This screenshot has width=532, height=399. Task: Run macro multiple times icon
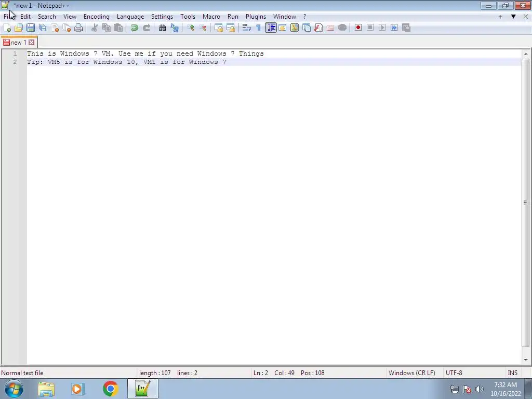(x=394, y=28)
